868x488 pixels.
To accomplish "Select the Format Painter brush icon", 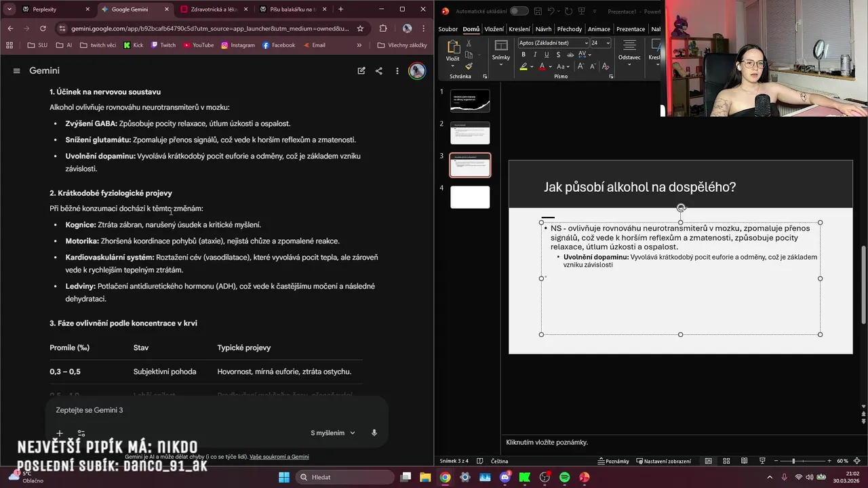I will 469,66.
